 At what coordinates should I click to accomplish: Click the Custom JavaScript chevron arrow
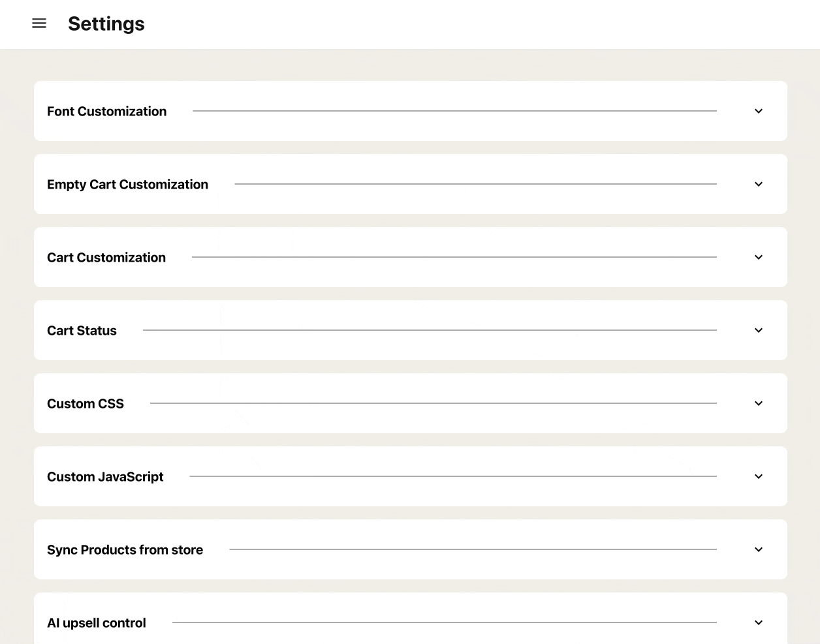point(759,476)
